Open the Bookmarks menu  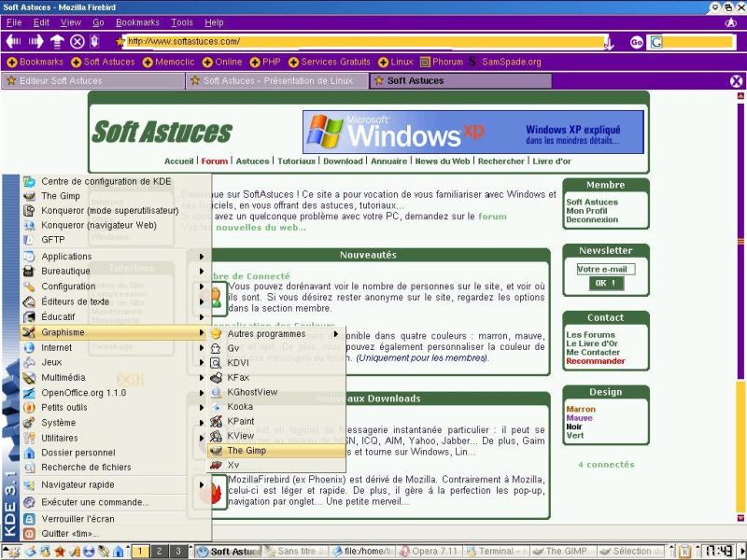click(137, 22)
